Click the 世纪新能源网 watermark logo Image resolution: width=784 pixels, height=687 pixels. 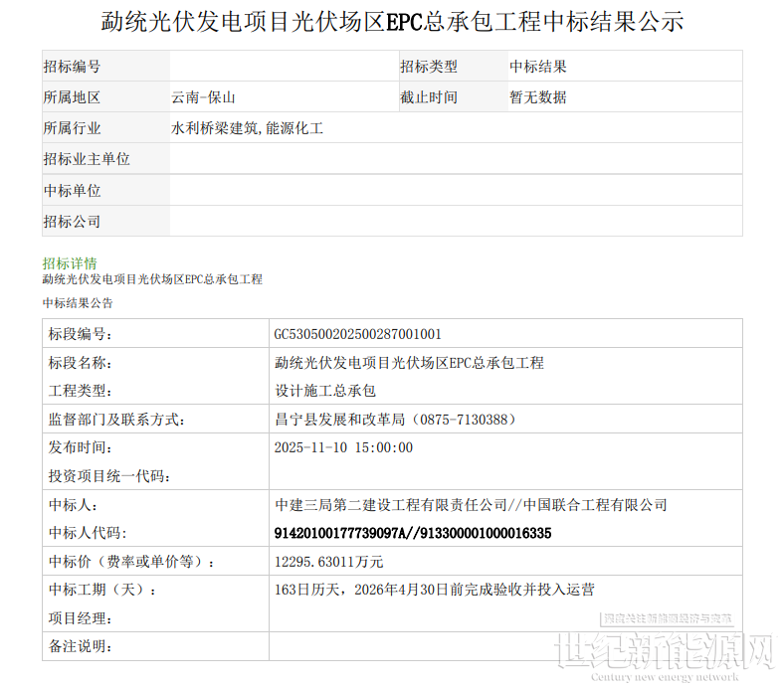[x=665, y=651]
